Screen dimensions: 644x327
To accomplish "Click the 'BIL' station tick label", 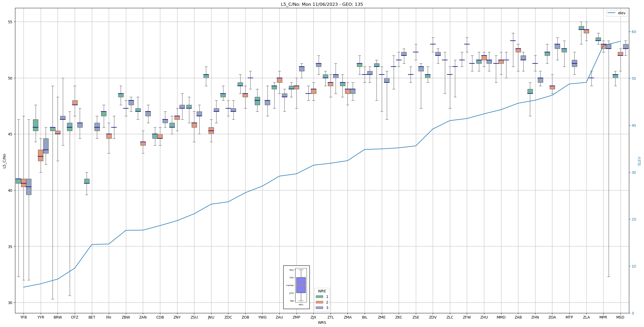I will 365,317.
